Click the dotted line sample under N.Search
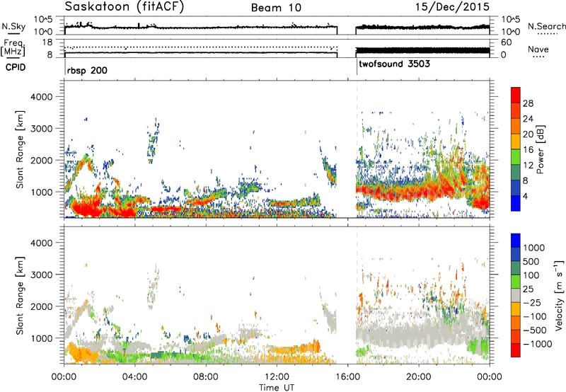 548,34
